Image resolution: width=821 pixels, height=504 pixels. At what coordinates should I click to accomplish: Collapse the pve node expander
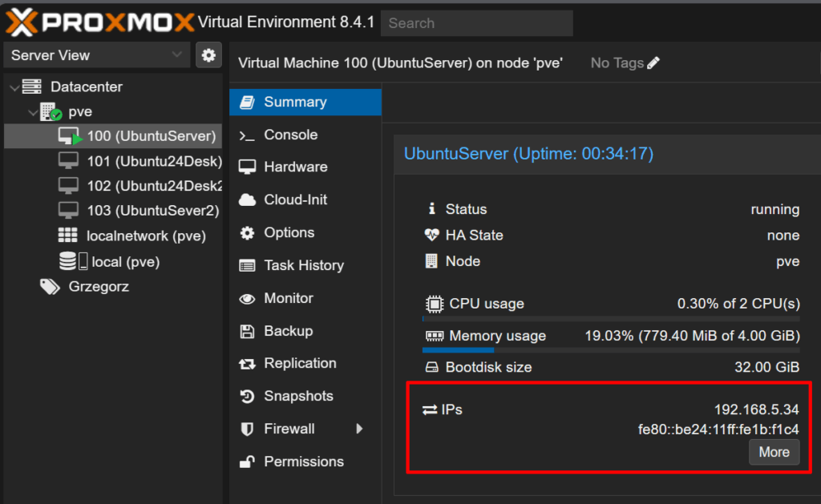pos(32,112)
